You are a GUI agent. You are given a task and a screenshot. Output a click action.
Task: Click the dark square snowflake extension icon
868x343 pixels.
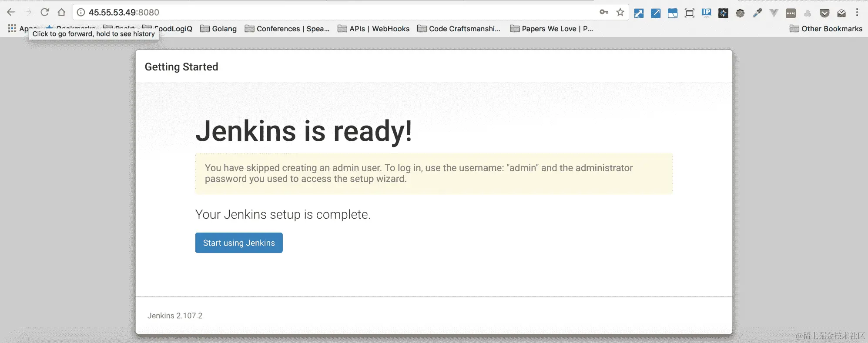pos(723,13)
